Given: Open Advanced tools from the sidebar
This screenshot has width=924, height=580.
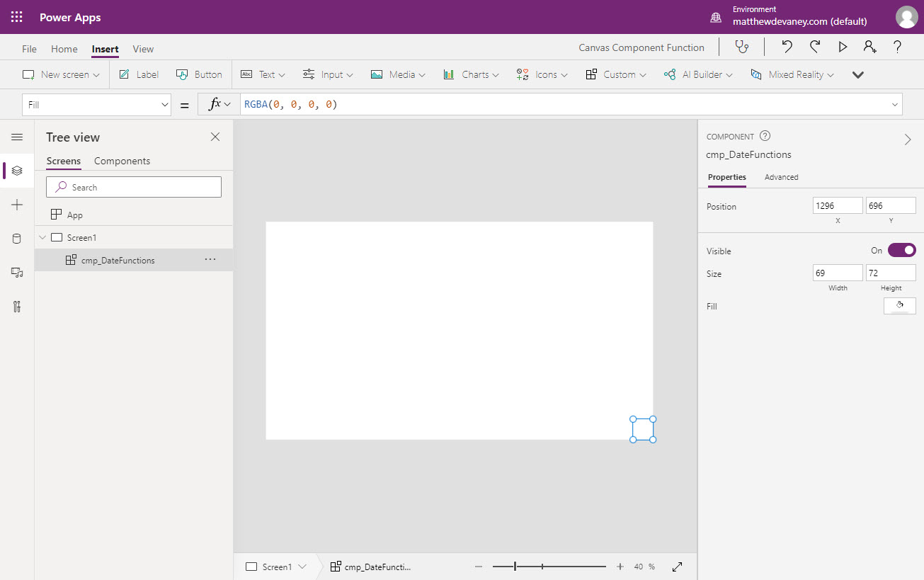Looking at the screenshot, I should click(x=17, y=306).
